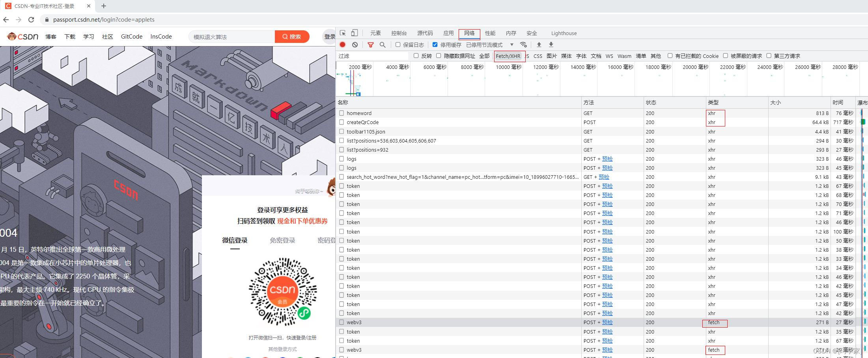Check 被屏蔽的请求 checkbox
The width and height of the screenshot is (868, 358).
click(x=725, y=56)
